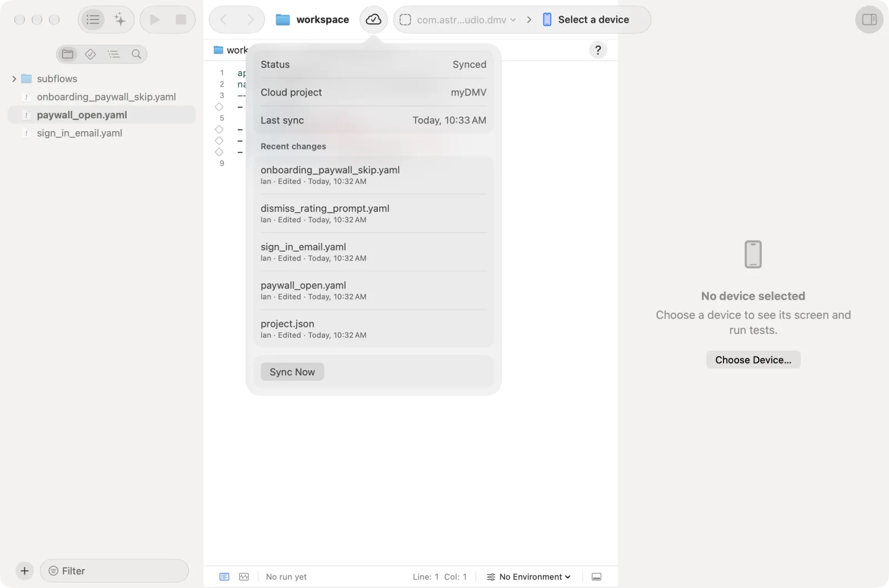Select onboarding_paywall_skip.yaml in recent changes

point(373,175)
